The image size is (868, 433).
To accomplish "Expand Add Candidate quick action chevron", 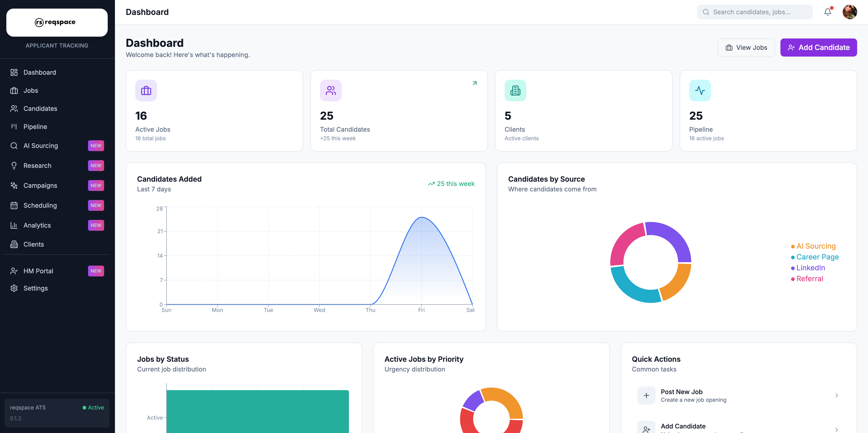I will [x=836, y=429].
